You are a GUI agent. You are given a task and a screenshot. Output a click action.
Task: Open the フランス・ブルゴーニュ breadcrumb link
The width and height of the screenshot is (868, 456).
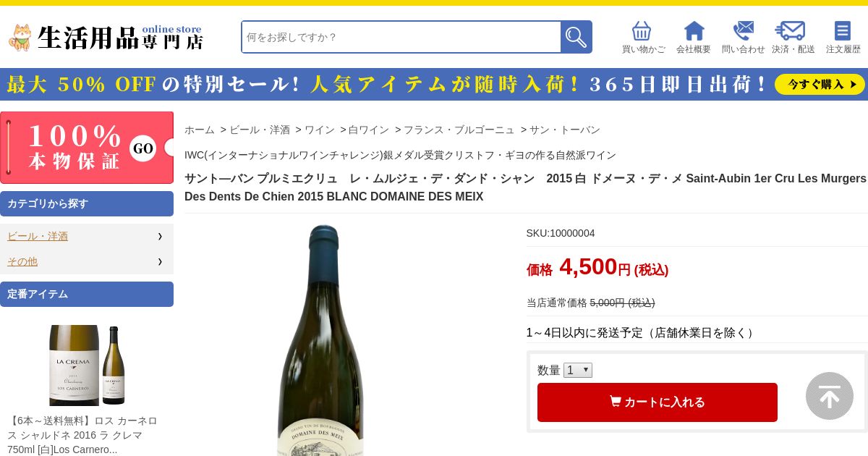(459, 130)
